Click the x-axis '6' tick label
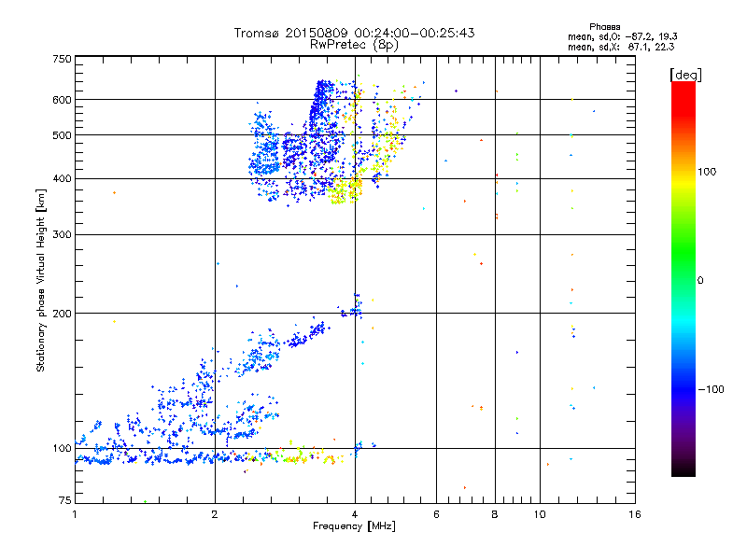Image resolution: width=747 pixels, height=560 pixels. click(436, 514)
